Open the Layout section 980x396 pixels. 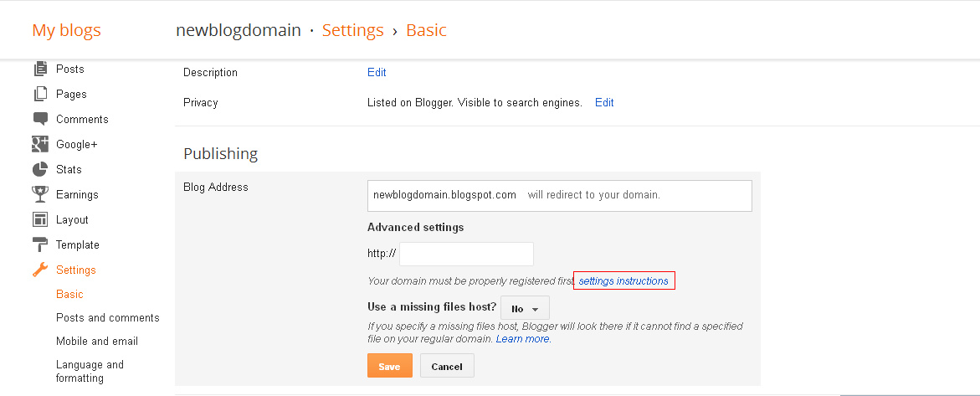click(x=72, y=219)
